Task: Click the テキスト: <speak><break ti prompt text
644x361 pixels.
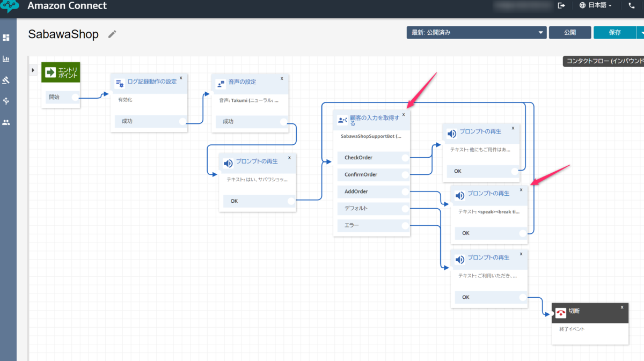Action: (489, 211)
